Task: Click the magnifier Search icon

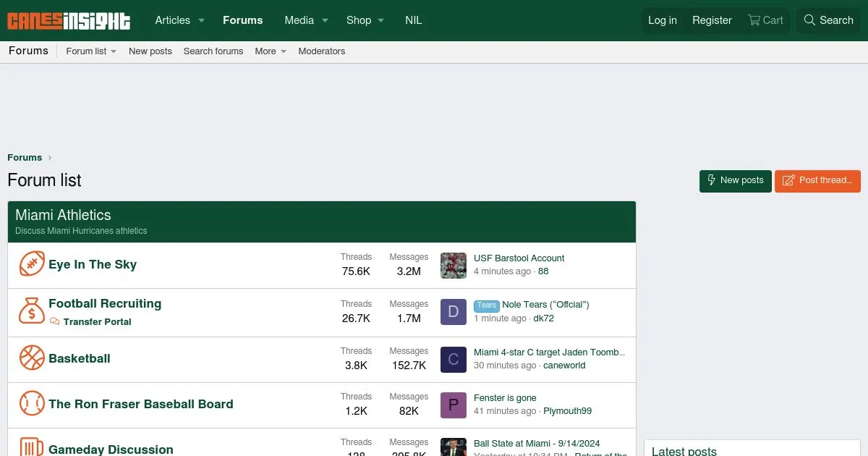Action: 810,20
